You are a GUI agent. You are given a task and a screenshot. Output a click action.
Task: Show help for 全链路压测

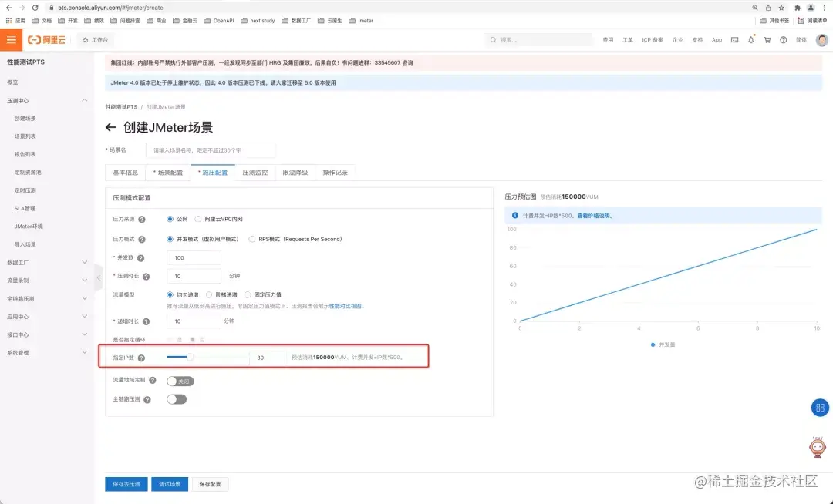coord(147,399)
